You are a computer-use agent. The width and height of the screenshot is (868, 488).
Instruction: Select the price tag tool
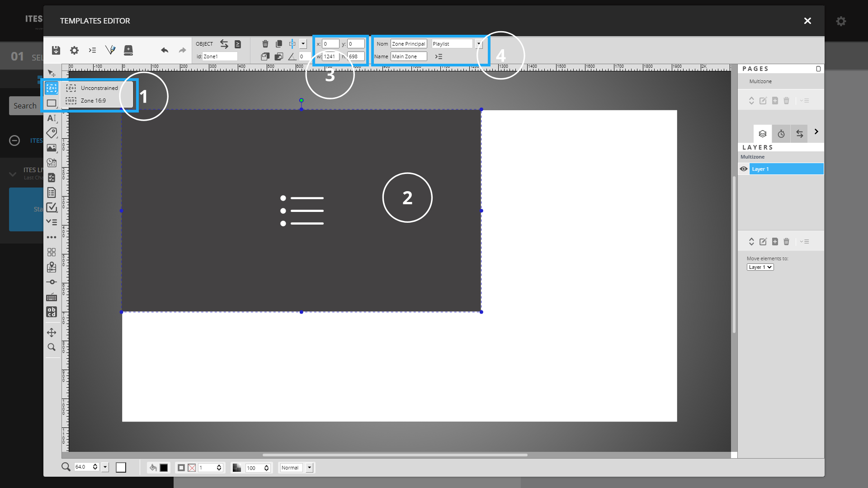click(52, 133)
